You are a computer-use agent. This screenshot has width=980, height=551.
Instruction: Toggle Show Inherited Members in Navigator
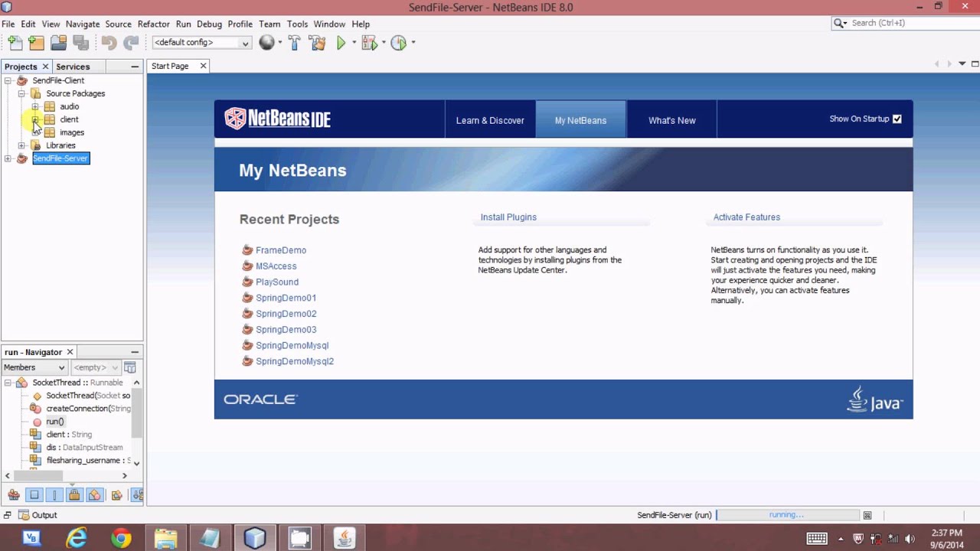[14, 495]
